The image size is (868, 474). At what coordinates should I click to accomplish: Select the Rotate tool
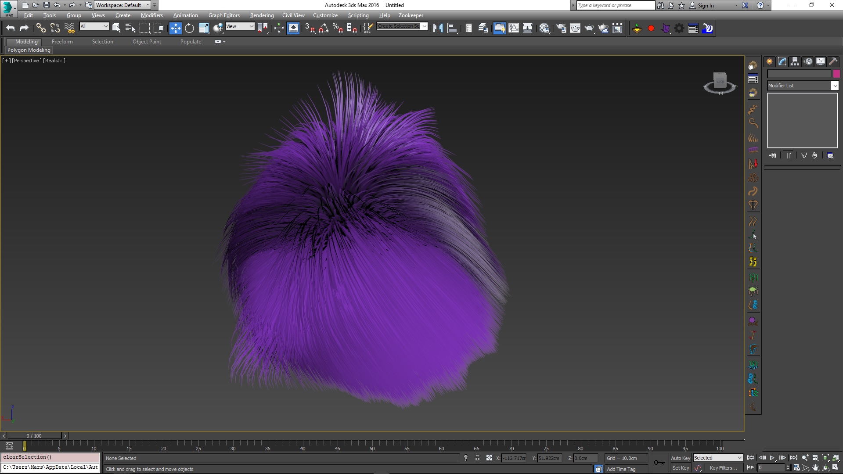189,29
